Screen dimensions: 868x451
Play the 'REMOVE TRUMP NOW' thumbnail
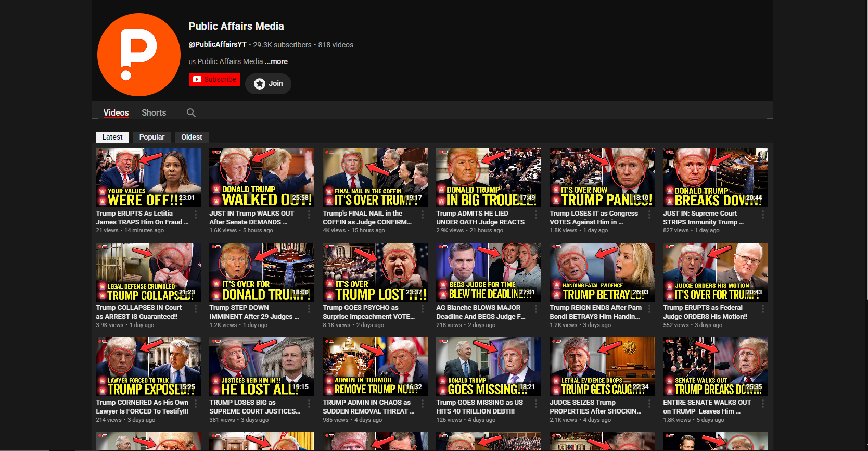coord(375,367)
